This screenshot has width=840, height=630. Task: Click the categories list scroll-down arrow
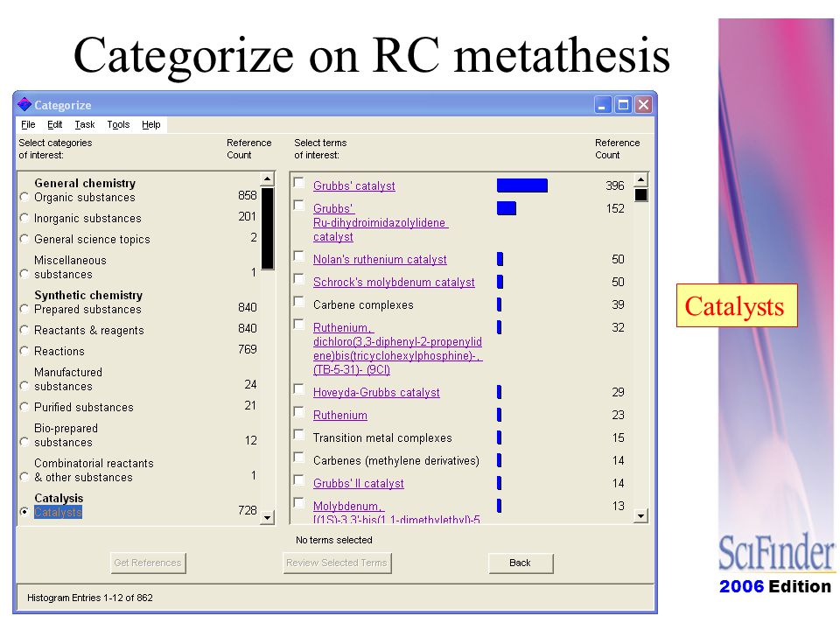267,517
